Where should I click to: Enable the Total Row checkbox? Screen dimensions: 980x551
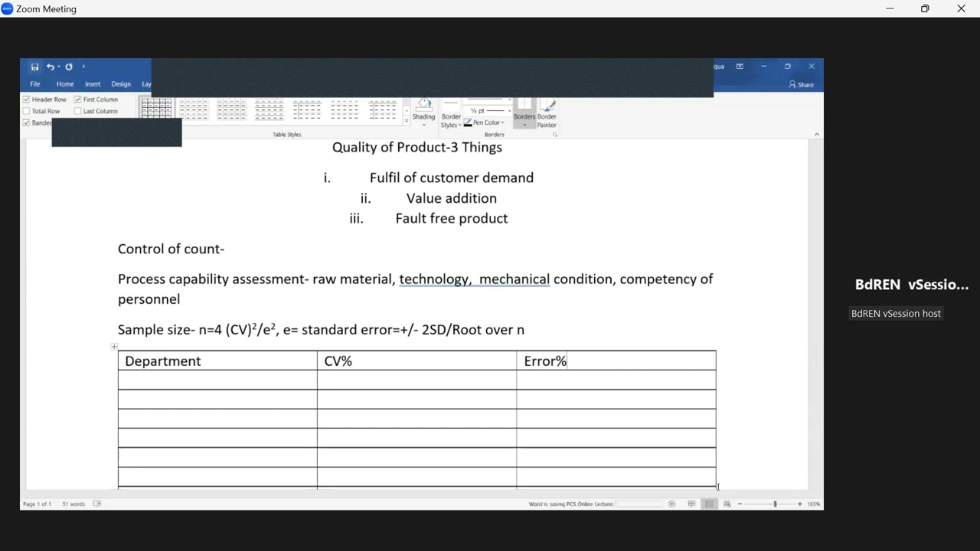pyautogui.click(x=26, y=111)
